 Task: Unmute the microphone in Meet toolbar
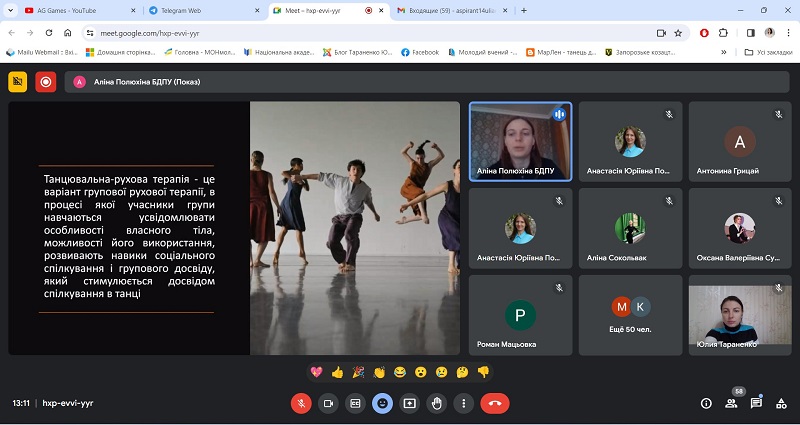coord(301,404)
